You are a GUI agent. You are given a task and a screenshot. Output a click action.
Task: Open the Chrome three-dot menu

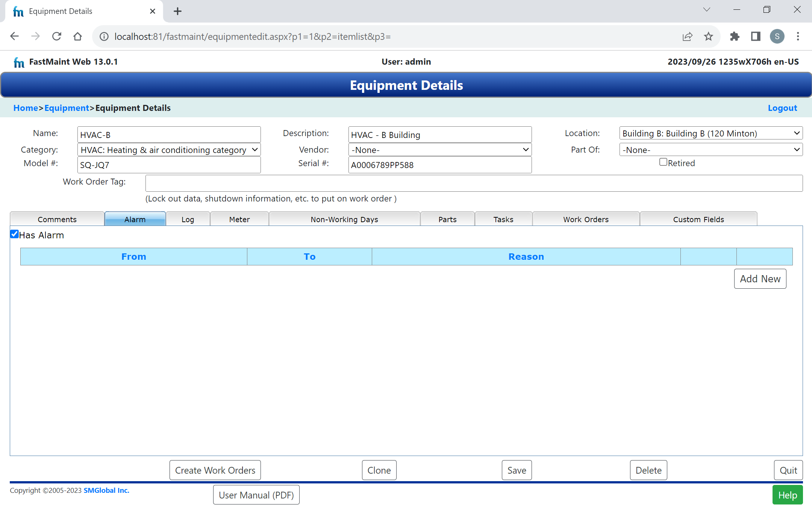[798, 36]
